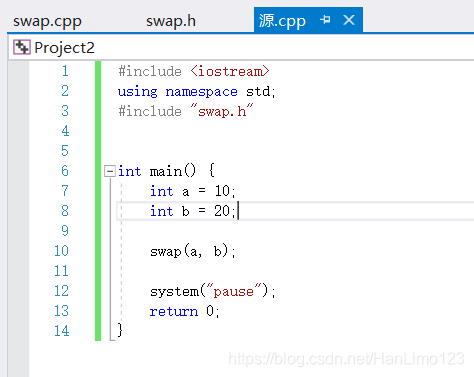This screenshot has width=474, height=377.
Task: Click line number 3 in gutter
Action: (65, 111)
